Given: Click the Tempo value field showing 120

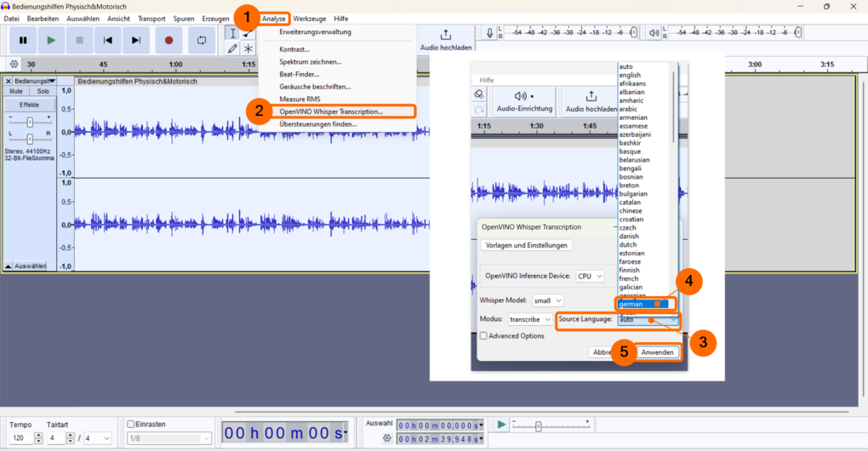Looking at the screenshot, I should tap(21, 438).
